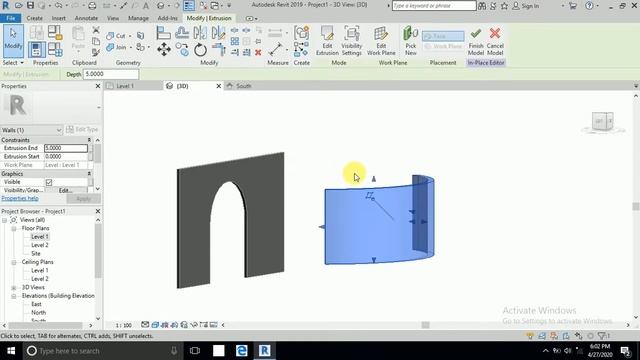Click the Save icon in quick access toolbar
This screenshot has width=640, height=360.
coord(30,6)
